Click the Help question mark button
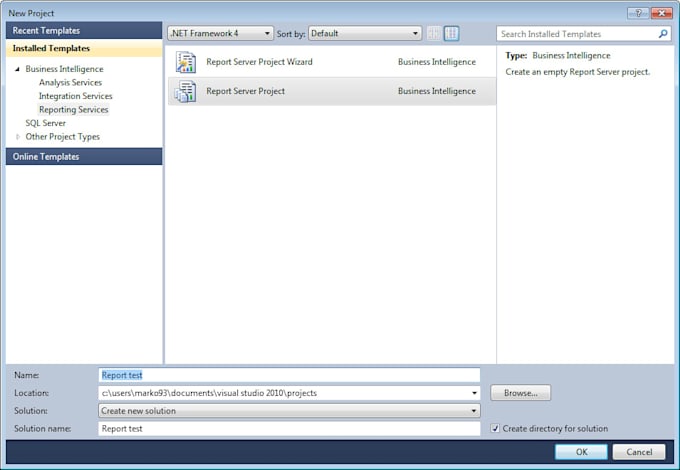 pos(638,13)
